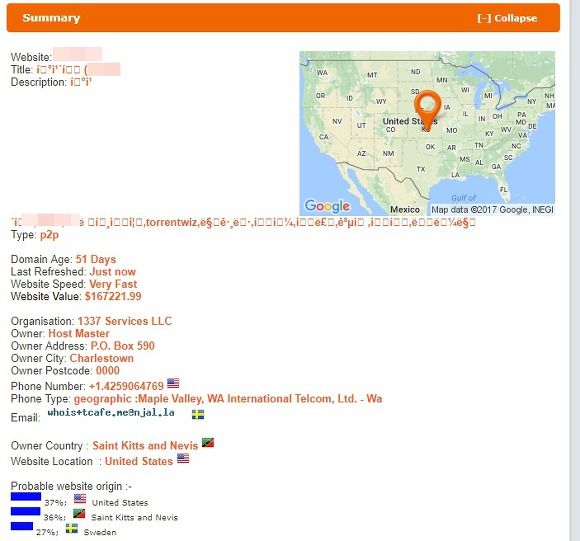Image resolution: width=580 pixels, height=541 pixels.
Task: Click the Sweden origin label
Action: click(x=100, y=532)
